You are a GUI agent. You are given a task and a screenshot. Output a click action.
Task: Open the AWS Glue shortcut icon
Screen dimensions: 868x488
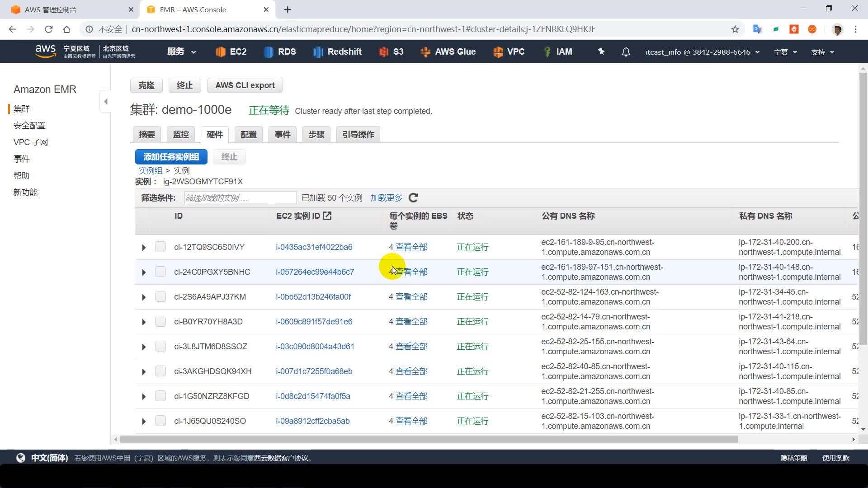(x=425, y=52)
